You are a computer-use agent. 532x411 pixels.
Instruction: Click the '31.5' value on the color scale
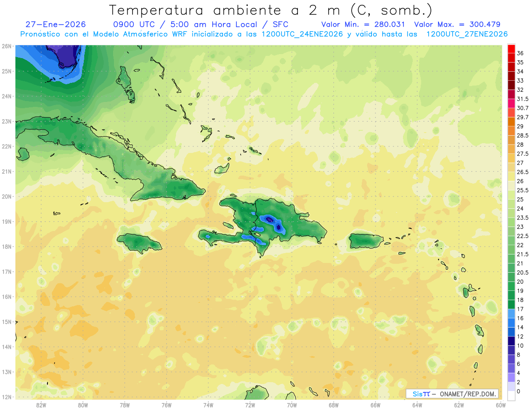tap(523, 99)
